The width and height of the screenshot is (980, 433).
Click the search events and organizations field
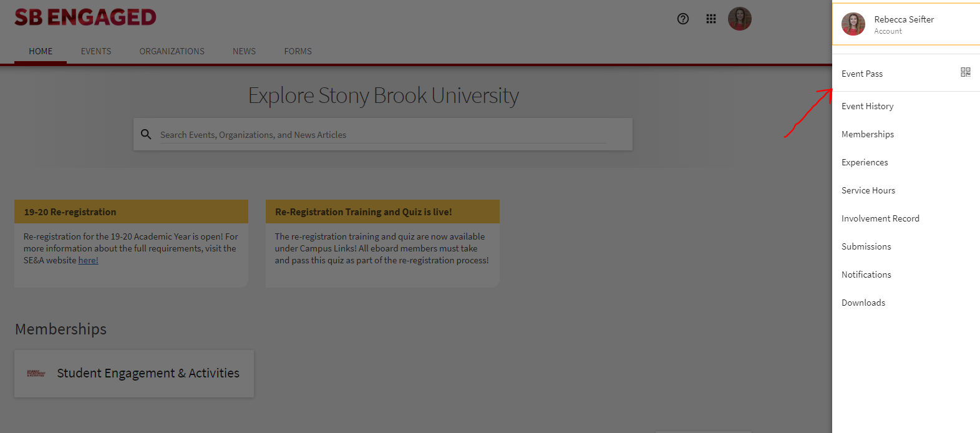382,135
